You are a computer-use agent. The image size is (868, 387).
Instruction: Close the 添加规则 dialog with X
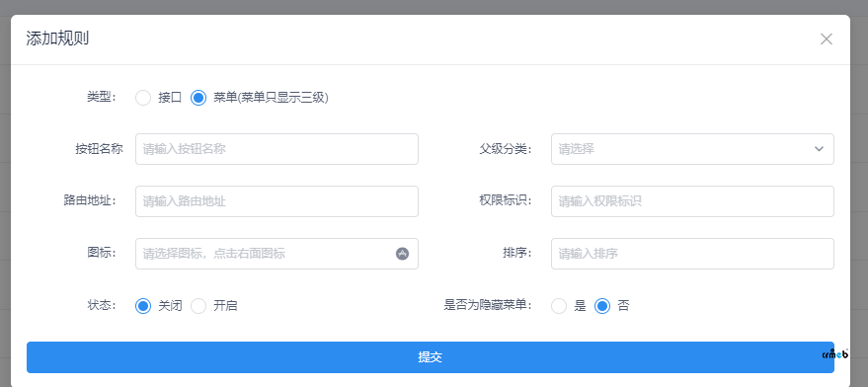click(826, 39)
